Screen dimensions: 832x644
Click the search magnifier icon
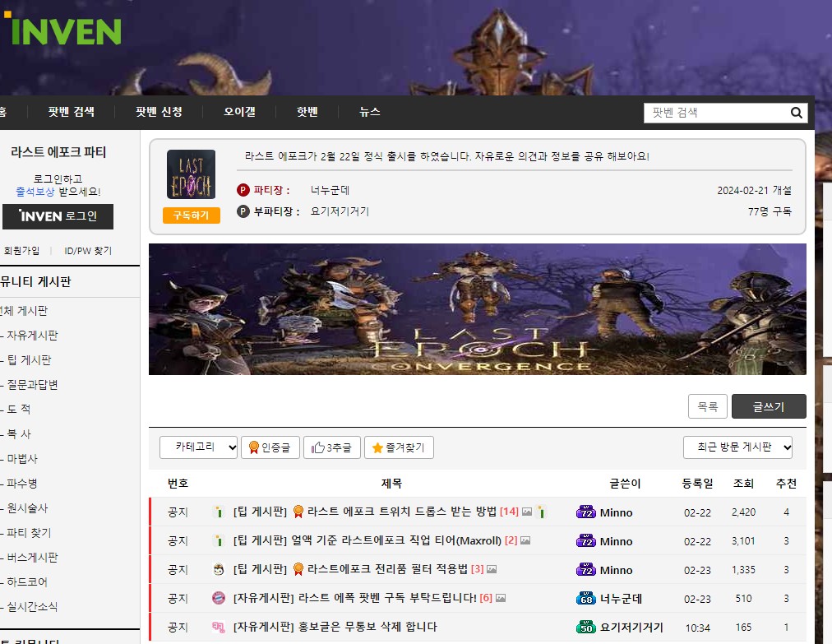(x=796, y=113)
